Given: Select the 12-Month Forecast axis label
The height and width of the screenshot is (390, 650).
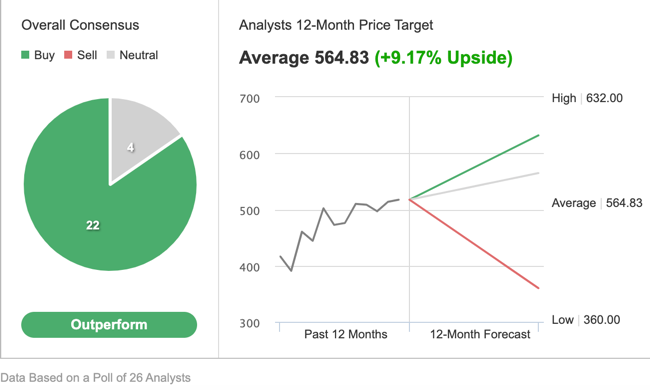Looking at the screenshot, I should [x=480, y=334].
